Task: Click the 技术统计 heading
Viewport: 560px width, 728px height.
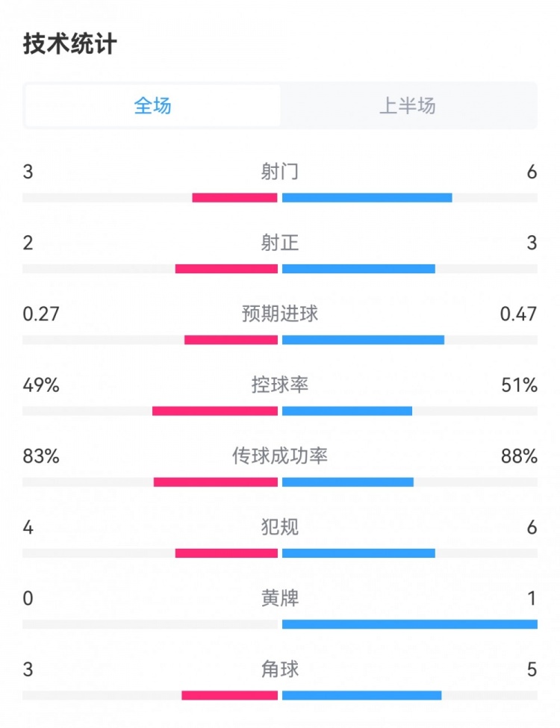Action: tap(69, 44)
